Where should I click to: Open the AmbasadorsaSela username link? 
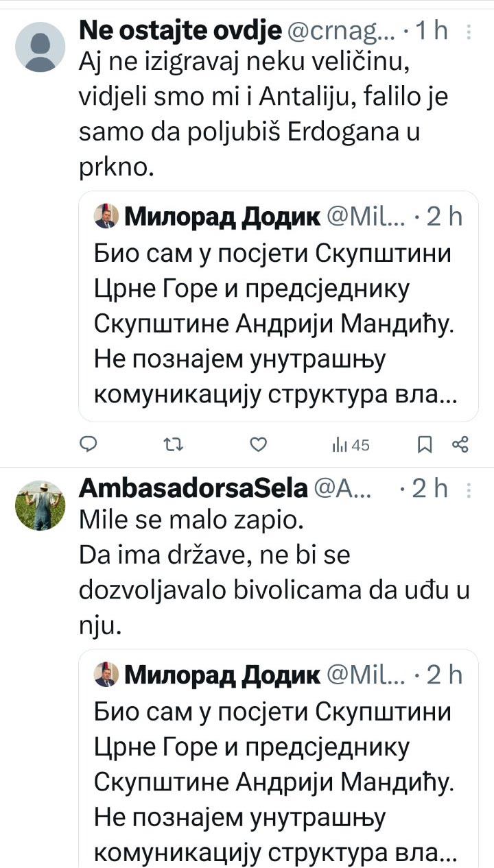point(193,489)
